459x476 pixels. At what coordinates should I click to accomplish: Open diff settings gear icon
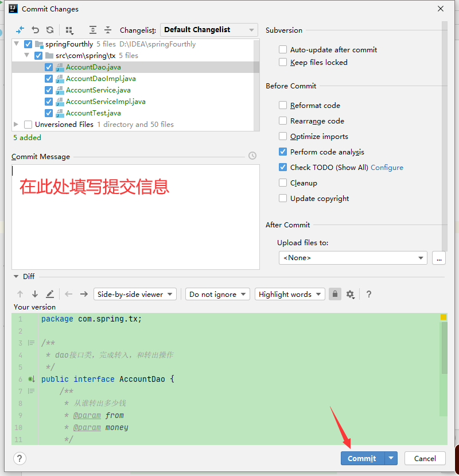pyautogui.click(x=351, y=294)
